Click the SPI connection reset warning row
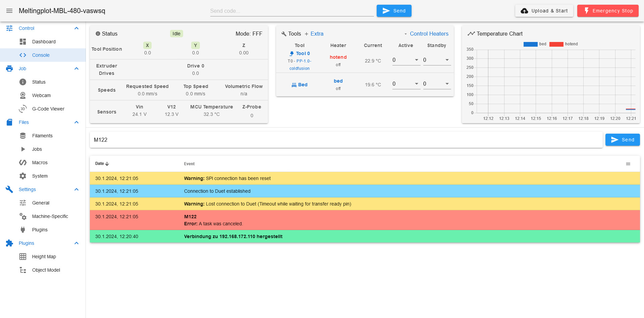 pos(365,178)
